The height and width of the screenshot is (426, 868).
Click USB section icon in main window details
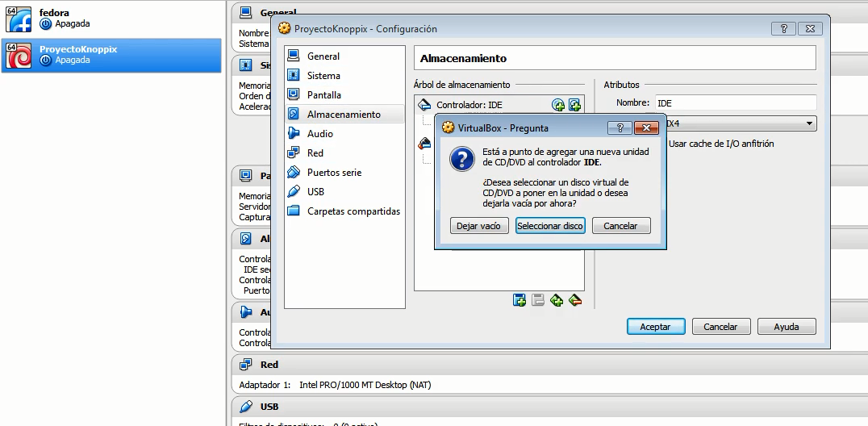pyautogui.click(x=246, y=407)
